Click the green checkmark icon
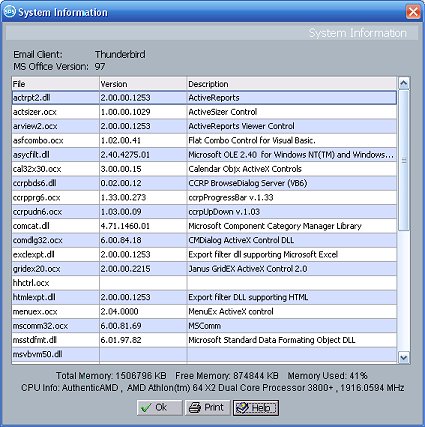425x427 pixels. (146, 408)
